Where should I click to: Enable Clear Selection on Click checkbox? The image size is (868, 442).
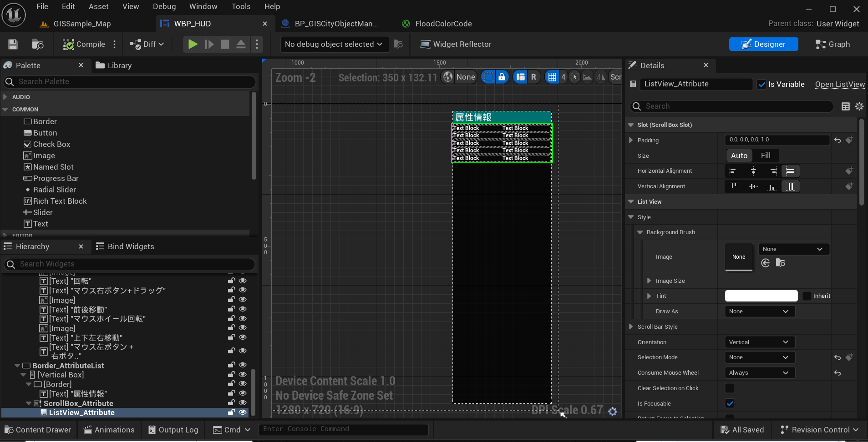click(730, 388)
